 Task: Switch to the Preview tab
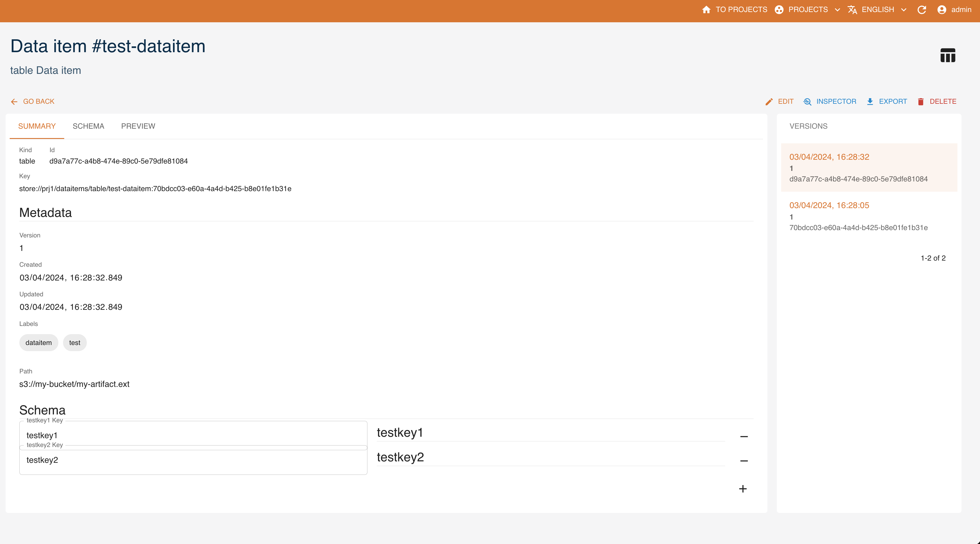[138, 126]
